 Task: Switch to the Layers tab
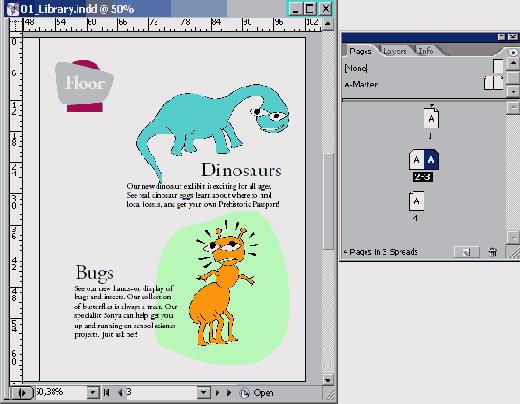(x=395, y=51)
